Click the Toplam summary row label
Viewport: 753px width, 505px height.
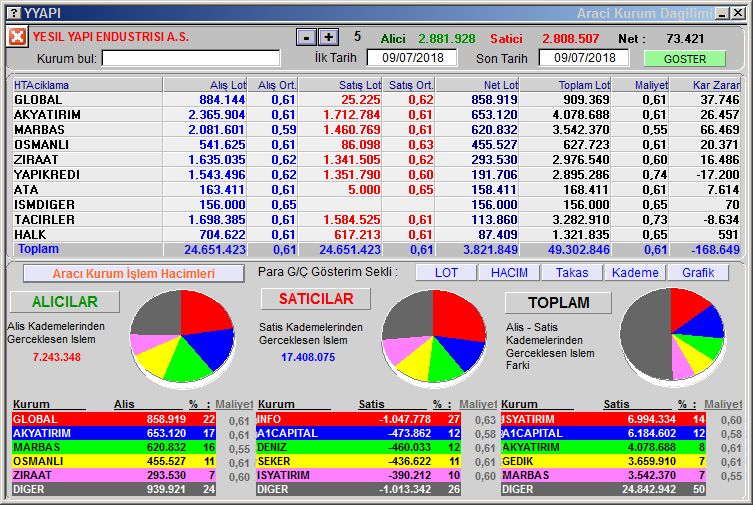tap(38, 249)
